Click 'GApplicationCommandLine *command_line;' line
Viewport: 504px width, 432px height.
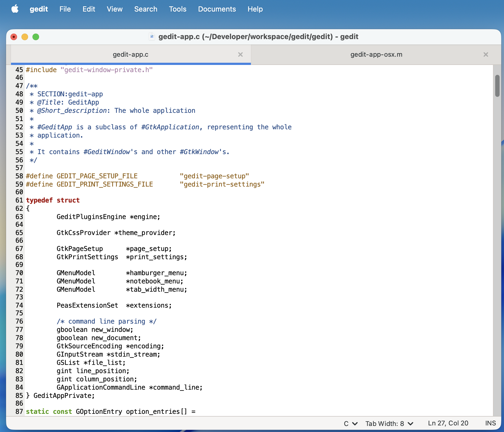(130, 387)
